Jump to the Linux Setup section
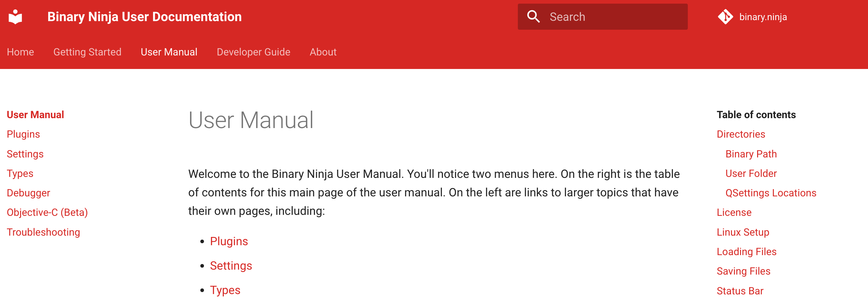868x299 pixels. (743, 232)
